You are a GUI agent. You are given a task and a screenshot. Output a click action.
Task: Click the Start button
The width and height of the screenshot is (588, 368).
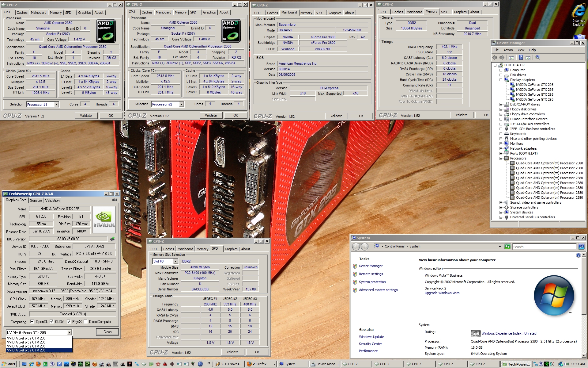(x=8, y=364)
